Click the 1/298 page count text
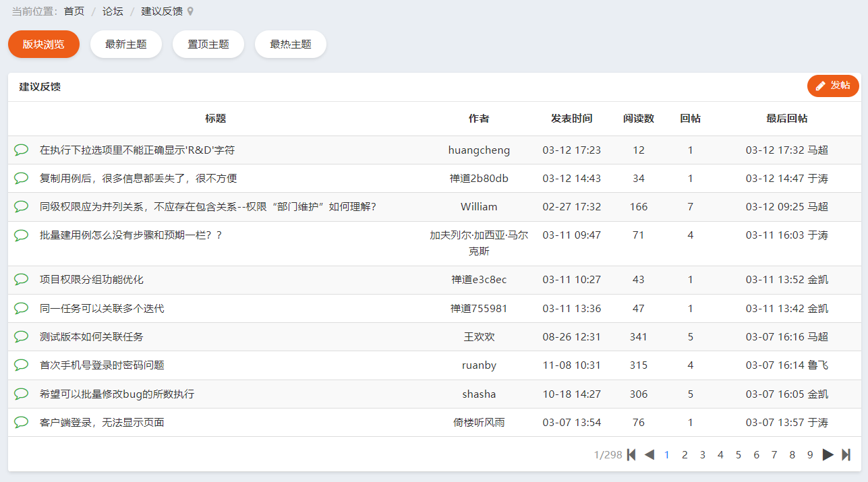This screenshot has width=868, height=482. pyautogui.click(x=608, y=454)
